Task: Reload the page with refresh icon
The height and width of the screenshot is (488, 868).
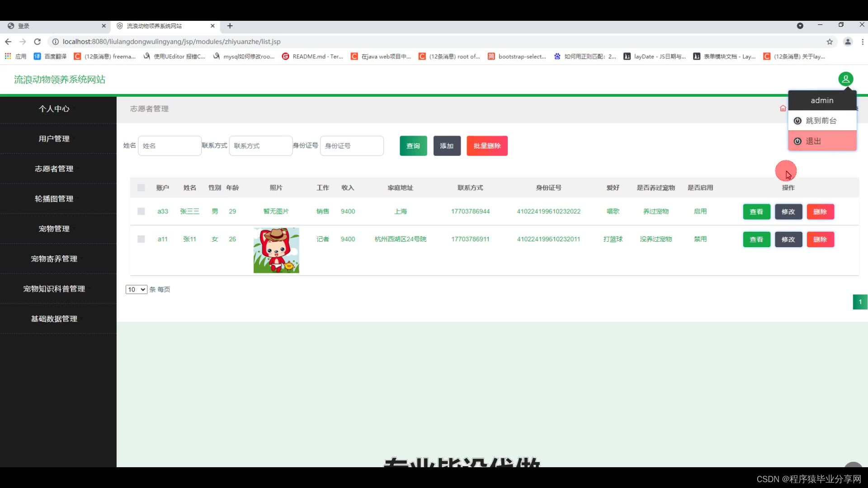Action: [x=38, y=42]
